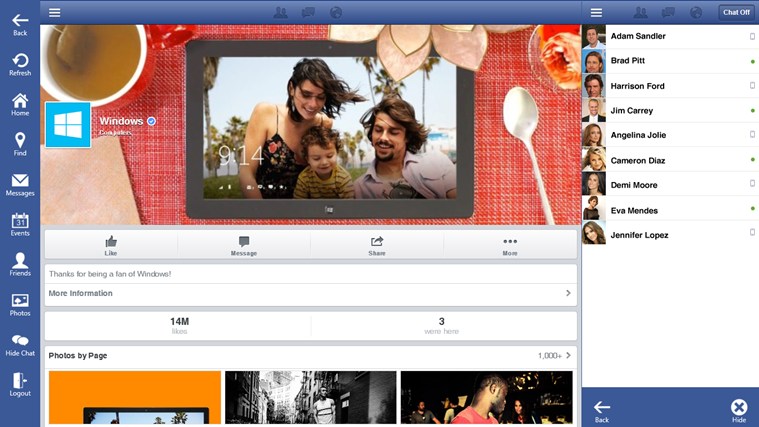Message the Windows page
Viewport: 759px width, 427px height.
click(244, 245)
